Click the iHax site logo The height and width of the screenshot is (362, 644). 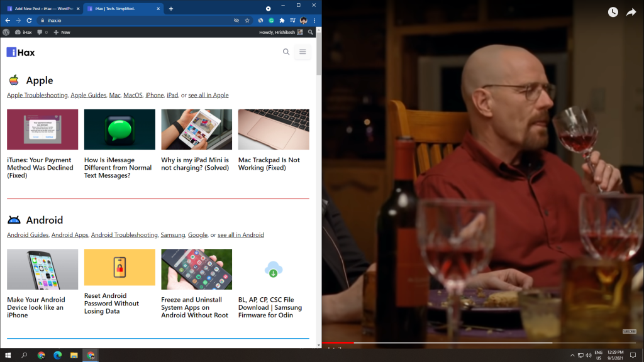point(21,52)
